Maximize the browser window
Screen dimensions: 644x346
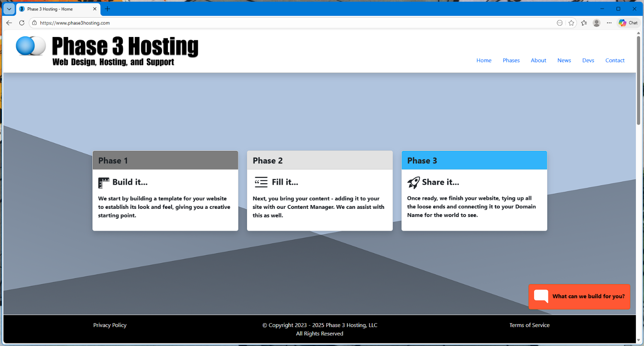click(x=618, y=9)
